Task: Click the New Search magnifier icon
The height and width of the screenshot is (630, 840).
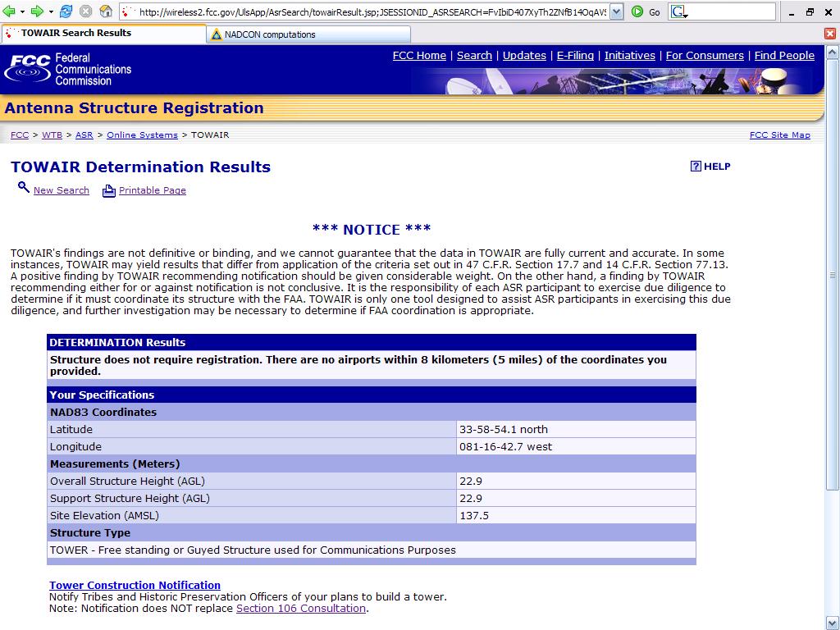Action: (x=24, y=187)
